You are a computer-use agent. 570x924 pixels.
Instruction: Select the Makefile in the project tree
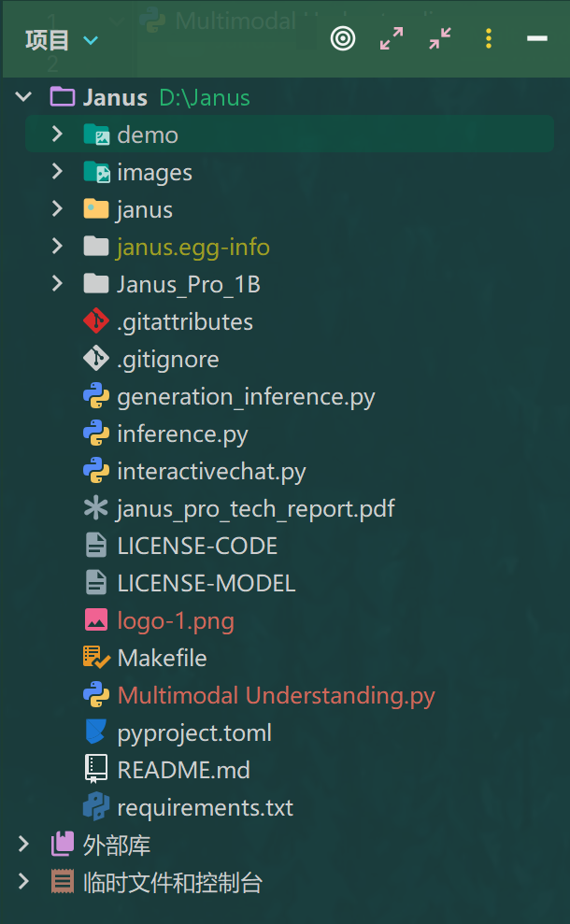pyautogui.click(x=162, y=658)
